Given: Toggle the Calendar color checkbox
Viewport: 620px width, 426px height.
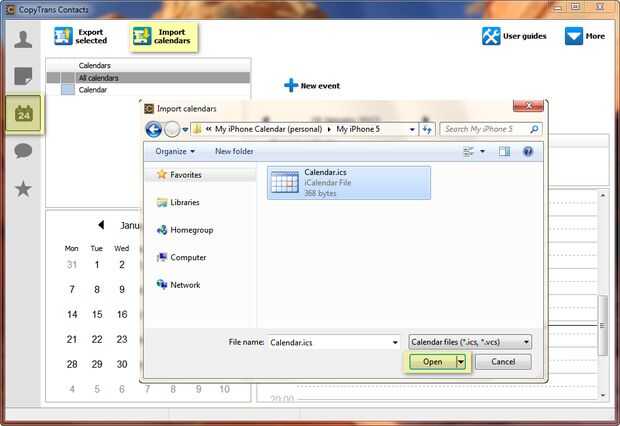Looking at the screenshot, I should coord(68,90).
